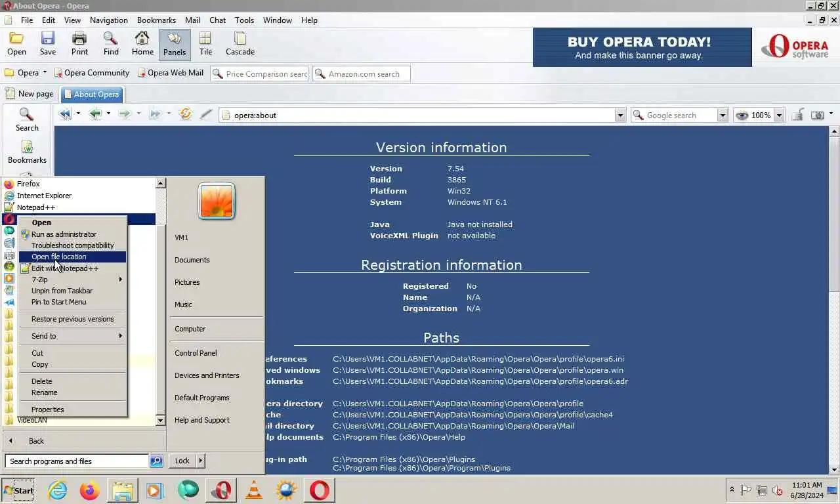Expand the address bar history dropdown
840x504 pixels.
(620, 115)
